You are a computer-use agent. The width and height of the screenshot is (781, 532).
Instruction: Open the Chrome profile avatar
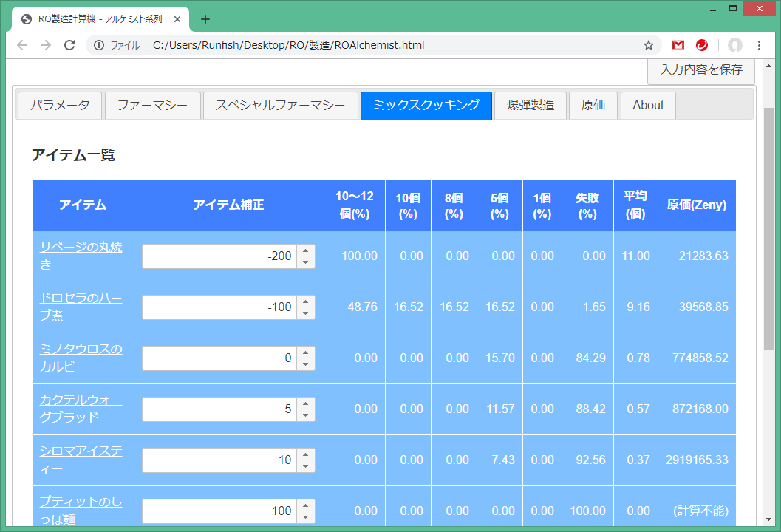coord(734,45)
